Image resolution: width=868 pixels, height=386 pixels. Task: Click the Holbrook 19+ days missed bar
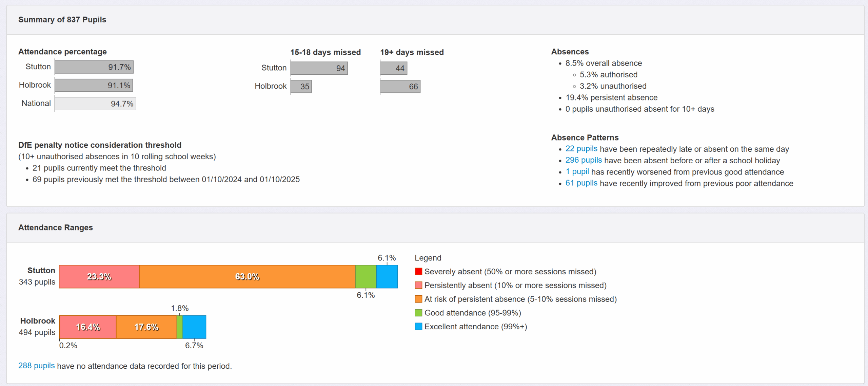(400, 87)
